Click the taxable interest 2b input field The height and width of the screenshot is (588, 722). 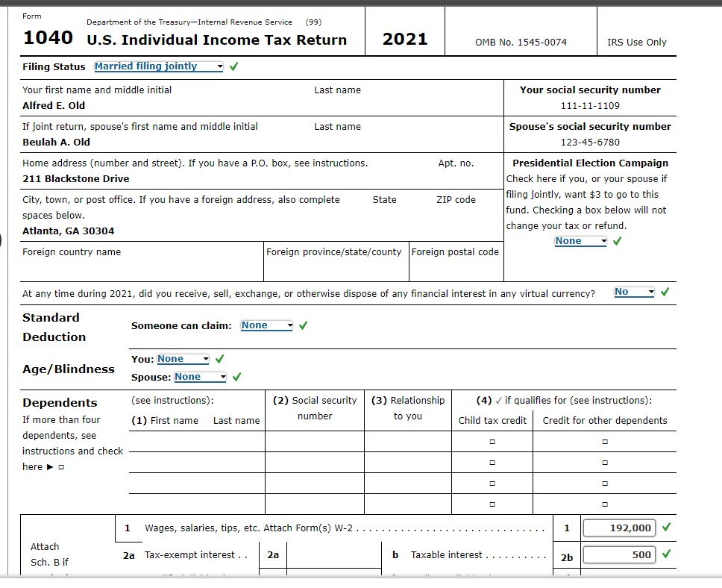pyautogui.click(x=621, y=554)
